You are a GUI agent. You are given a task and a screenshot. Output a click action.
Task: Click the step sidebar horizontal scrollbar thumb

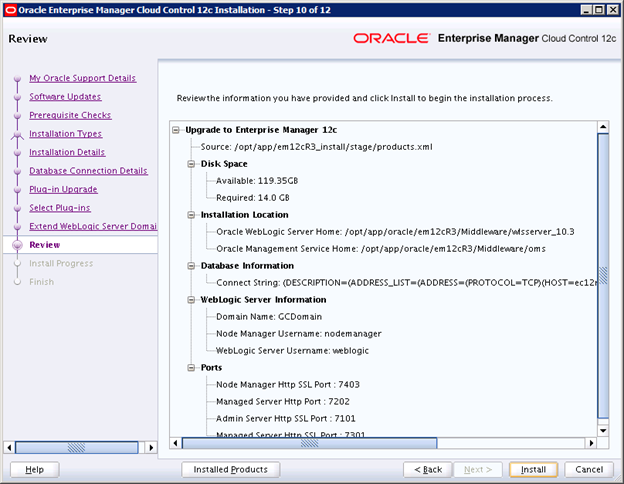[x=76, y=447]
